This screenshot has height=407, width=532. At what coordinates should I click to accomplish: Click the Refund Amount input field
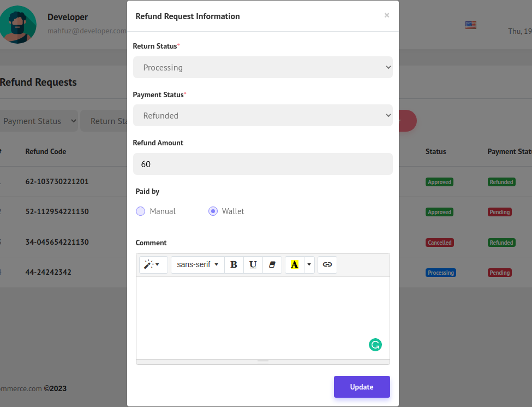click(262, 164)
